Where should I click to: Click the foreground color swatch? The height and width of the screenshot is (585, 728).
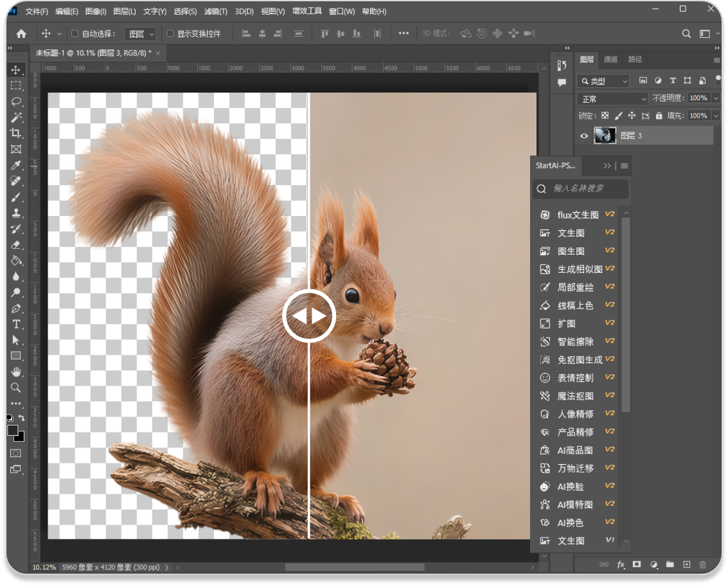tap(13, 431)
